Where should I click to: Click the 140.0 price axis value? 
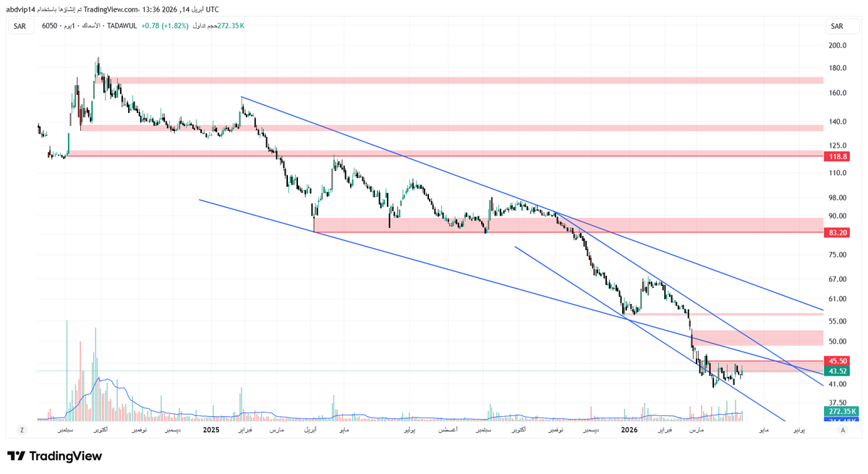[838, 122]
